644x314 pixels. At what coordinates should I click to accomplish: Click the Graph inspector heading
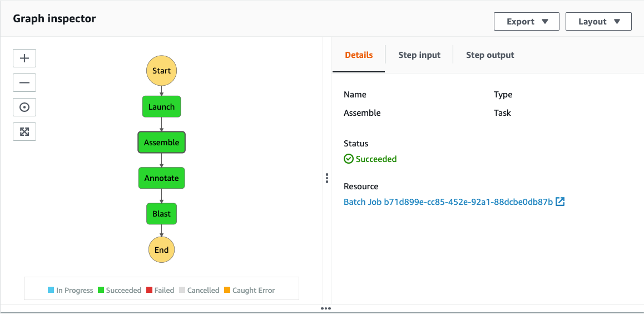pyautogui.click(x=54, y=18)
